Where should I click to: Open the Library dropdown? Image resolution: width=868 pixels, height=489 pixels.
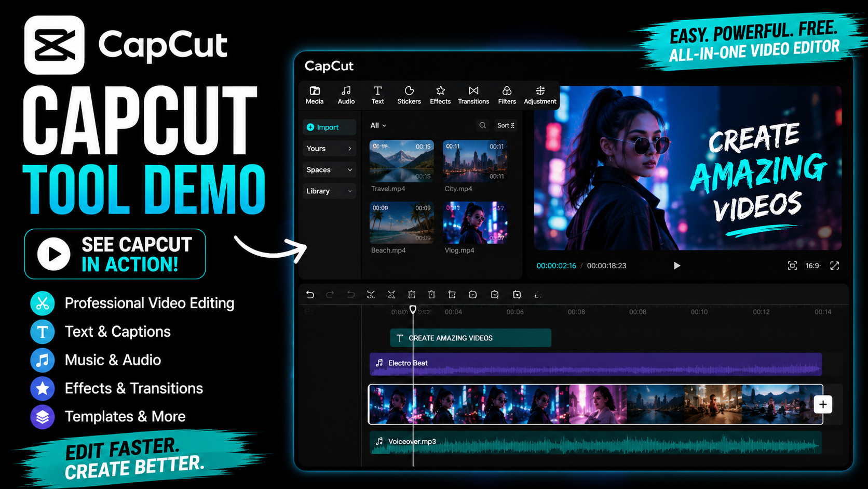pos(330,191)
